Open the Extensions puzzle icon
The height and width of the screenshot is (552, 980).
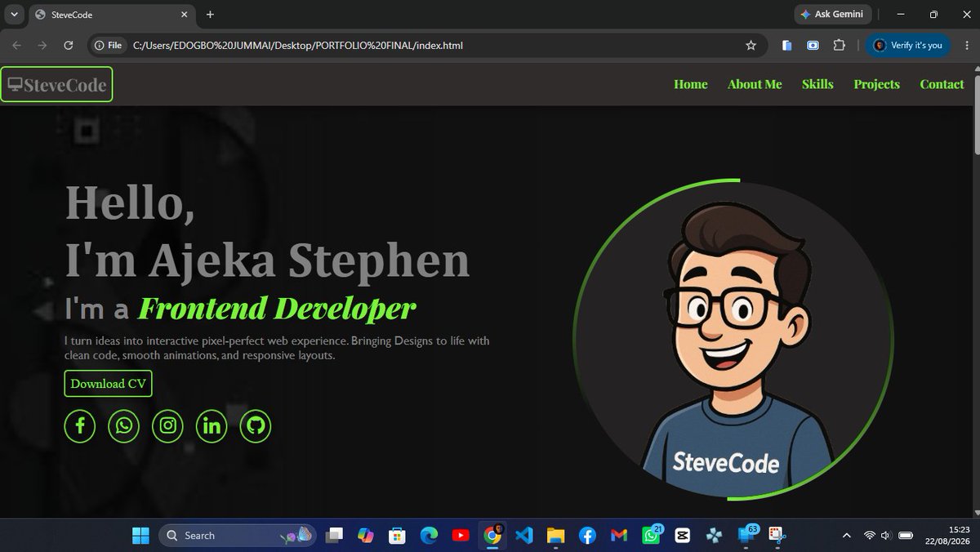[x=839, y=46]
